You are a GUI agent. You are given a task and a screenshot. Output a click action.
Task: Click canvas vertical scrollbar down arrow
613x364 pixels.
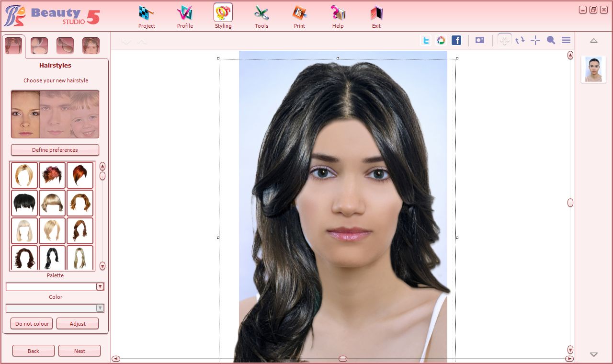coord(570,350)
